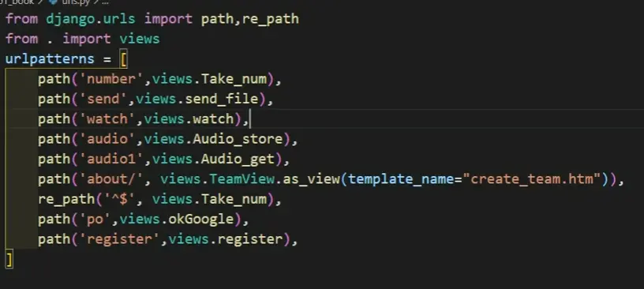Click 'TeamView' in the about path line

[x=242, y=179]
